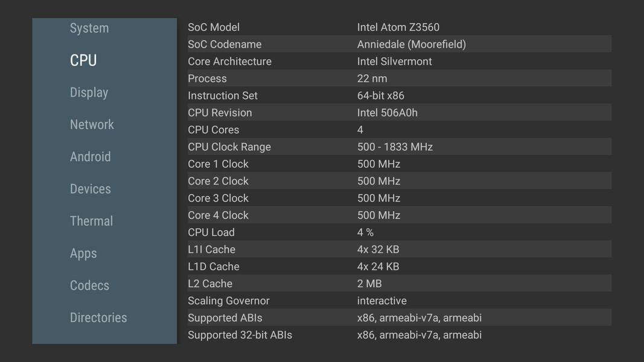Open the Devices section
The height and width of the screenshot is (362, 644).
tap(91, 189)
